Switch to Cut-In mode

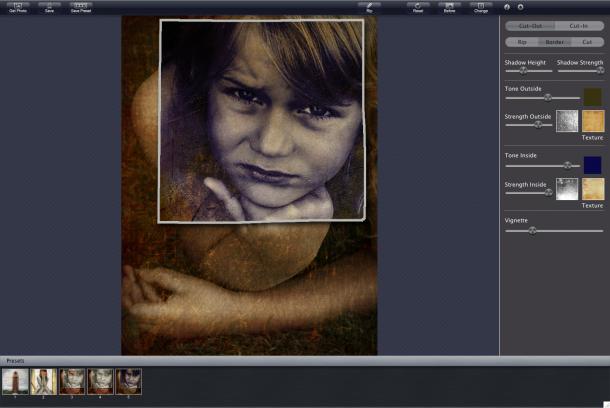579,26
